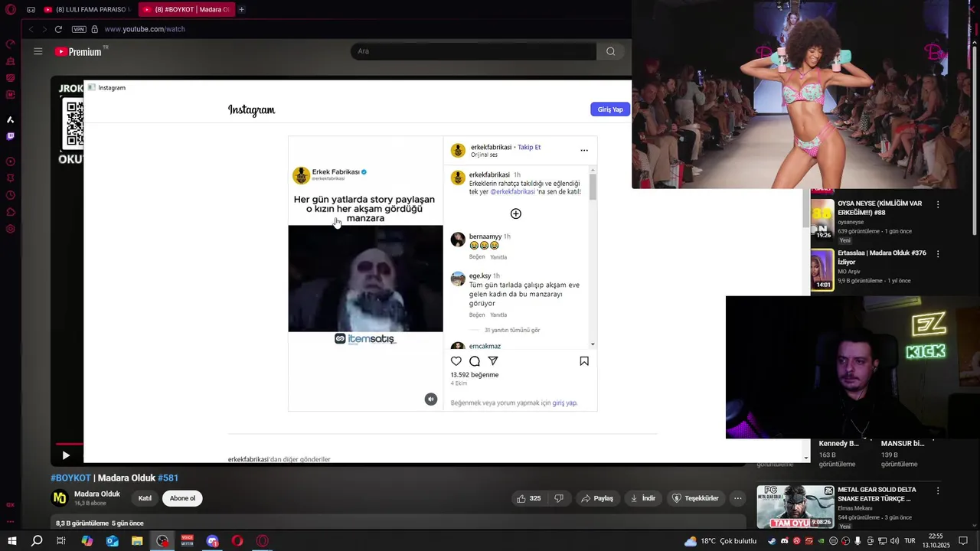Open the Windows Start menu

(12, 541)
